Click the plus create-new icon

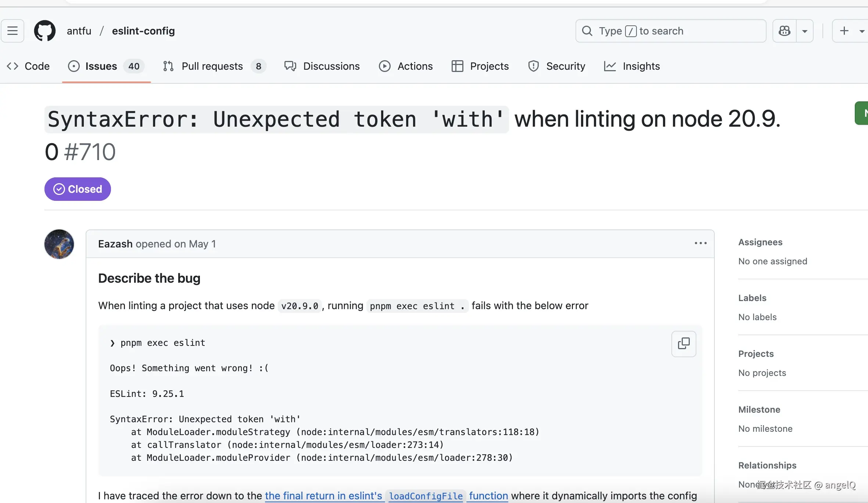pos(844,31)
